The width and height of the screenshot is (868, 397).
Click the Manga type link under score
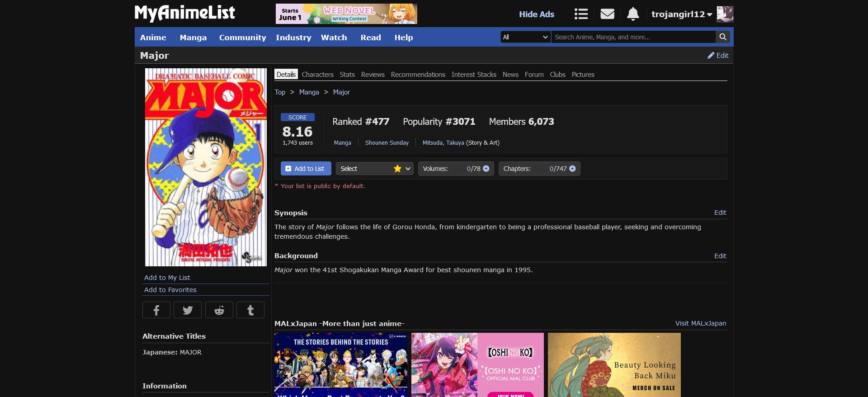coord(343,143)
